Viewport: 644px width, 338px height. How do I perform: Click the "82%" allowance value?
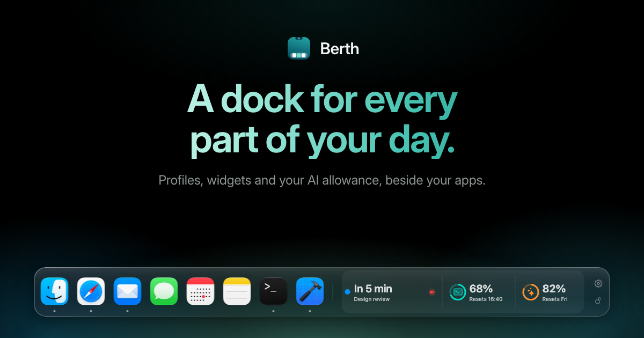pyautogui.click(x=554, y=289)
